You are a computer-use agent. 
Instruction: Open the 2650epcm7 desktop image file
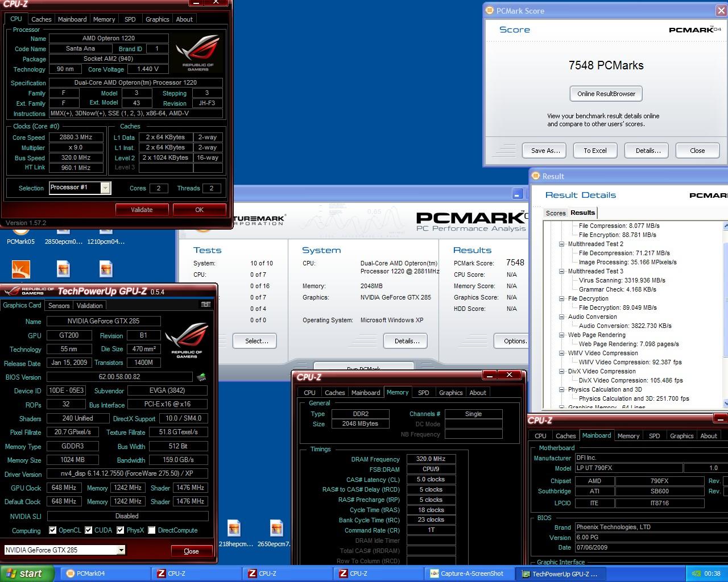(x=277, y=529)
